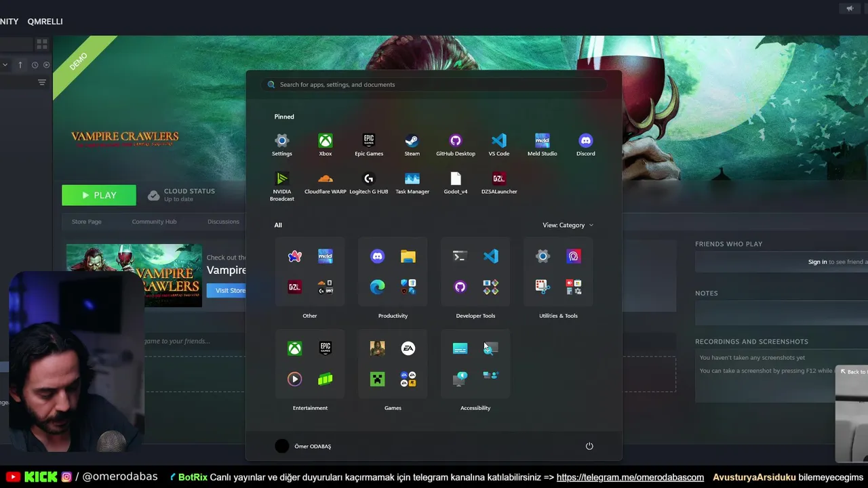The image size is (868, 488).
Task: Open pinned NVIDIA Broadcast
Action: tap(282, 186)
